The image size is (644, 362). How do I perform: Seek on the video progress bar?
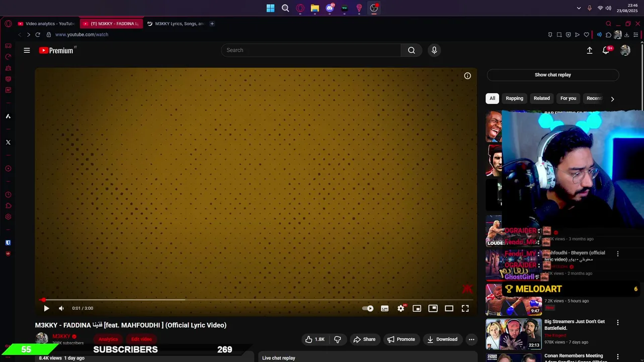[x=256, y=300]
